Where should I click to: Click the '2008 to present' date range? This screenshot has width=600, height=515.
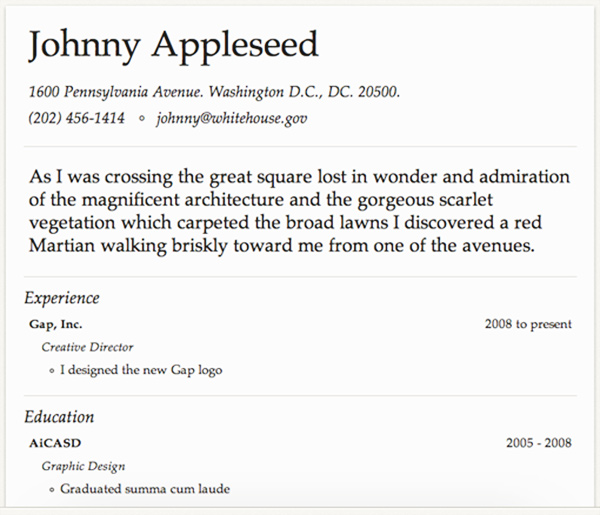pyautogui.click(x=526, y=324)
